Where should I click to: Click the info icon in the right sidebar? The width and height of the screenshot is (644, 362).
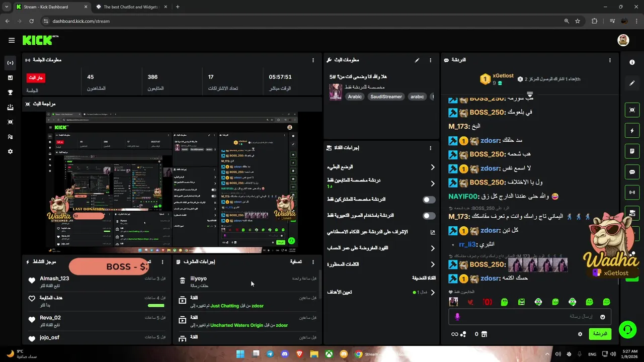632,62
